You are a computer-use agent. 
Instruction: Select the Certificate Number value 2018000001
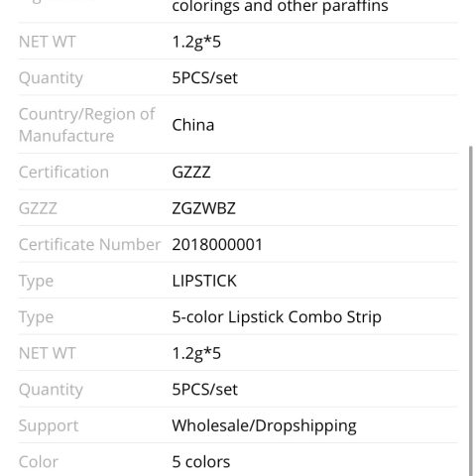pyautogui.click(x=217, y=245)
